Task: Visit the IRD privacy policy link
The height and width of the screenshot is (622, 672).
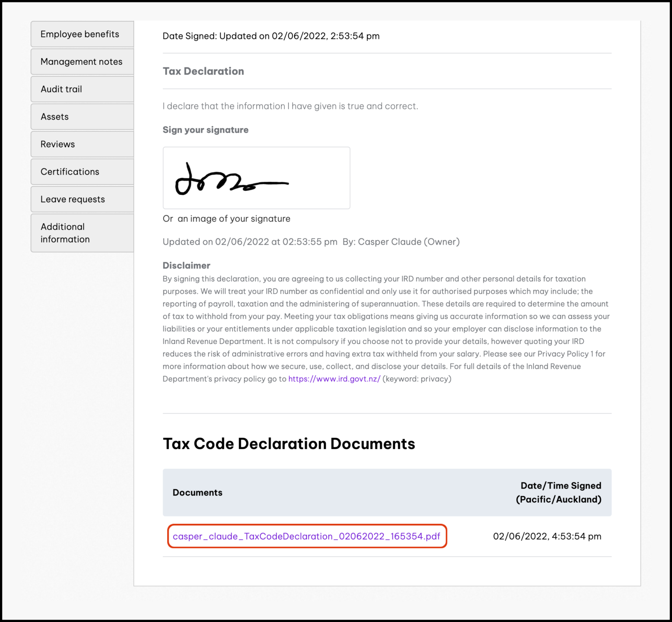Action: pyautogui.click(x=334, y=379)
